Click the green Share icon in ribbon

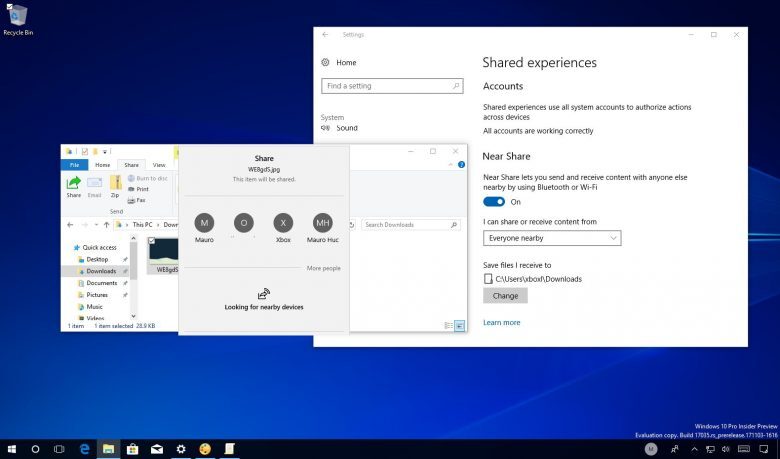click(74, 183)
